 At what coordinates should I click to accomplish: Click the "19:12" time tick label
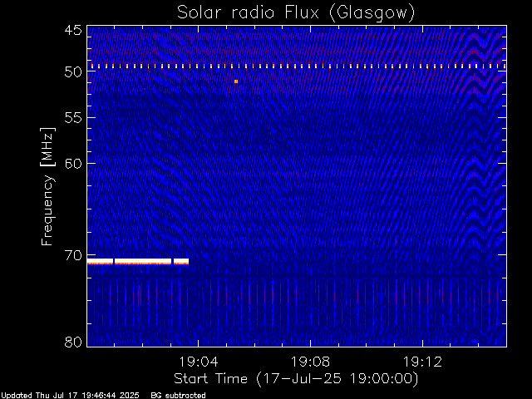click(x=422, y=362)
